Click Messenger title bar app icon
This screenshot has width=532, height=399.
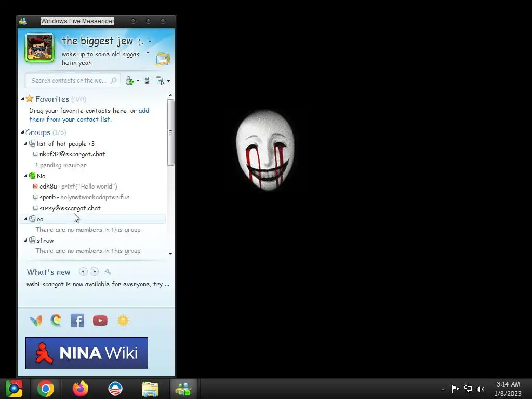(x=23, y=21)
